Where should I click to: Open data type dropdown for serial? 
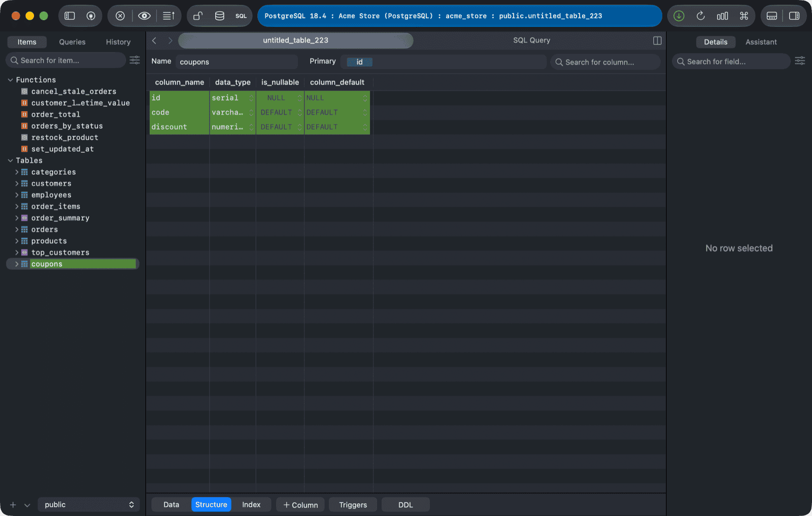tap(251, 98)
